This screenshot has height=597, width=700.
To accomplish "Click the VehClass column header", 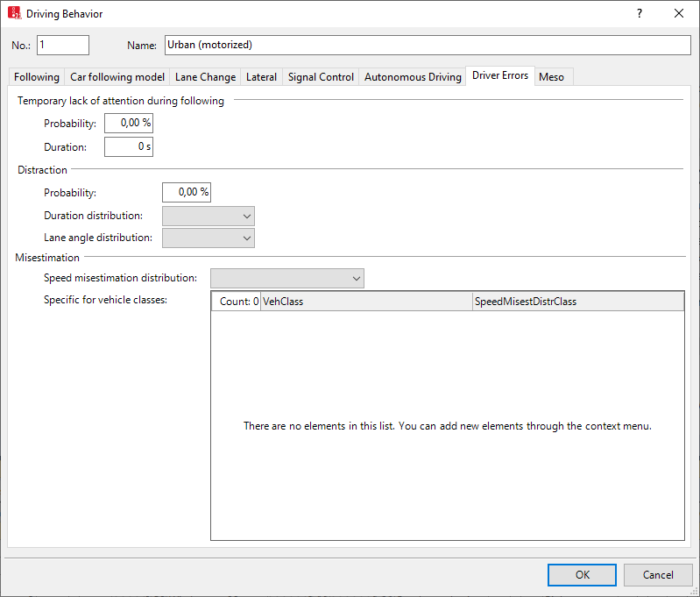I will [366, 302].
